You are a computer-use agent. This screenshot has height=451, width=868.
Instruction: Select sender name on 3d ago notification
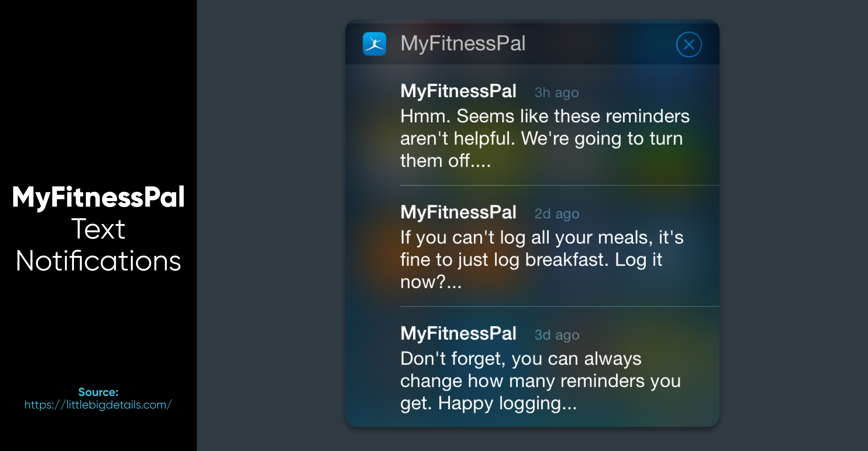point(458,333)
